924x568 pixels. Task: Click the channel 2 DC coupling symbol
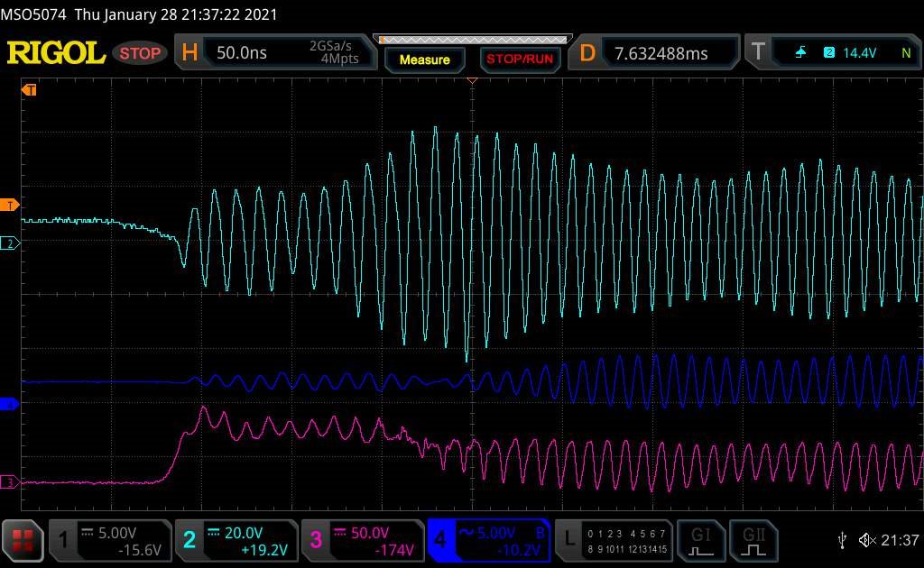tap(213, 532)
